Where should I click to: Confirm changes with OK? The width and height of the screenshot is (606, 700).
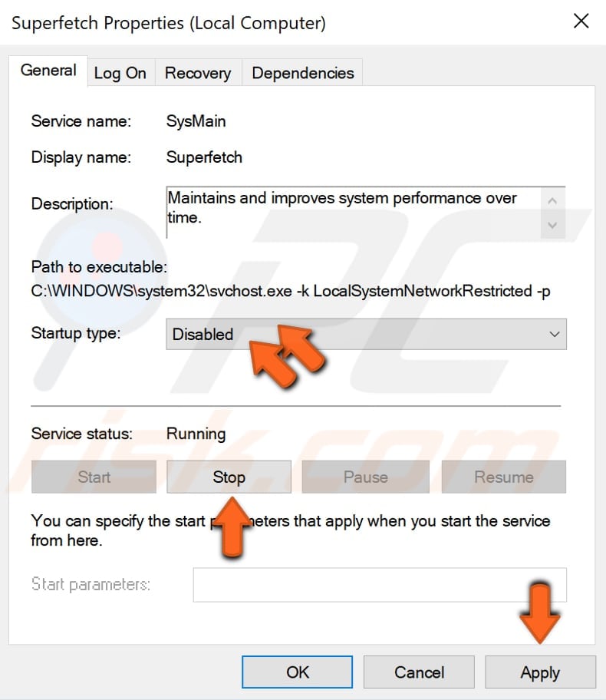click(x=297, y=672)
